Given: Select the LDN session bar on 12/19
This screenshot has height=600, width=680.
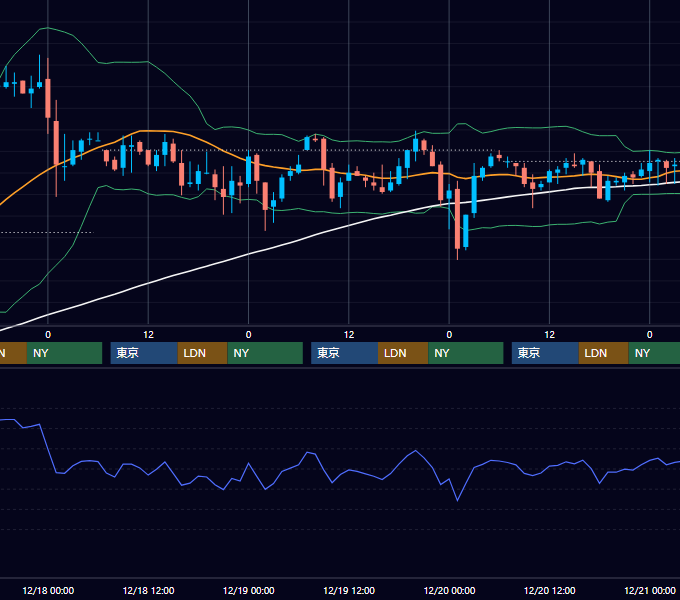Looking at the screenshot, I should point(403,353).
